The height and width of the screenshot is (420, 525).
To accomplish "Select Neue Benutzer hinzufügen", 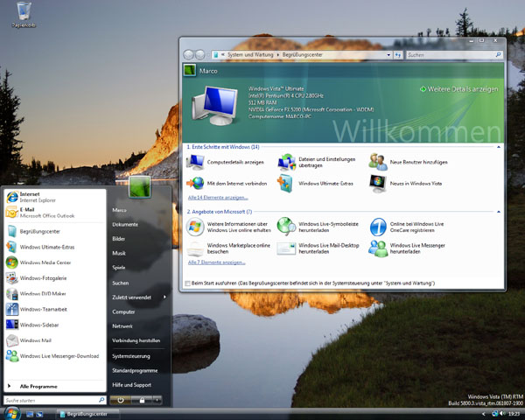I will tap(408, 162).
